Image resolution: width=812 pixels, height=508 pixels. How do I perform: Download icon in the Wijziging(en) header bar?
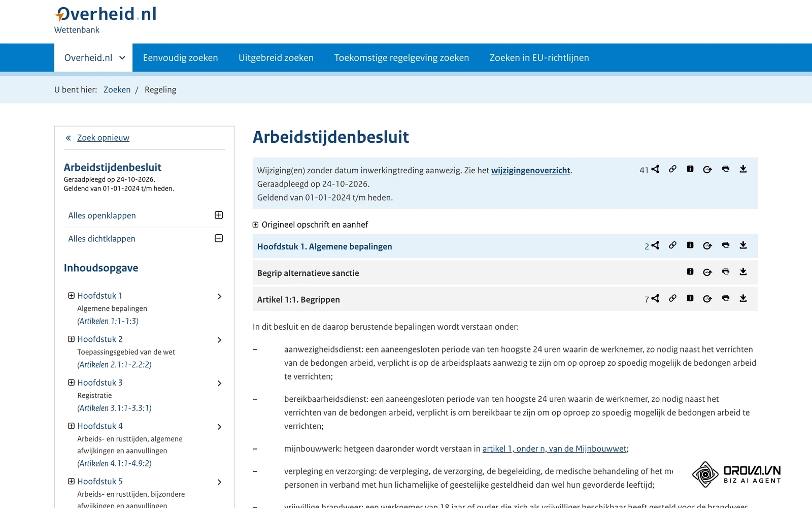coord(743,169)
